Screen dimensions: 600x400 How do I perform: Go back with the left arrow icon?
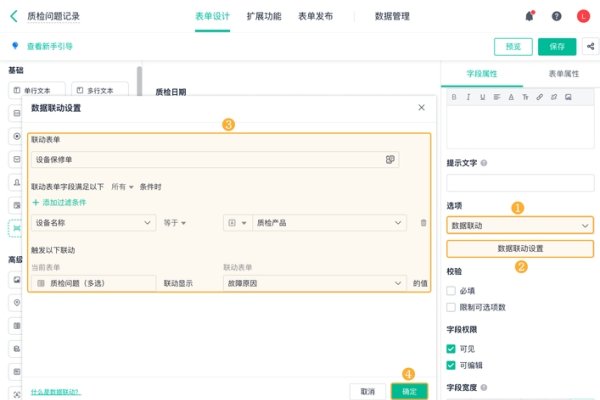click(x=14, y=16)
